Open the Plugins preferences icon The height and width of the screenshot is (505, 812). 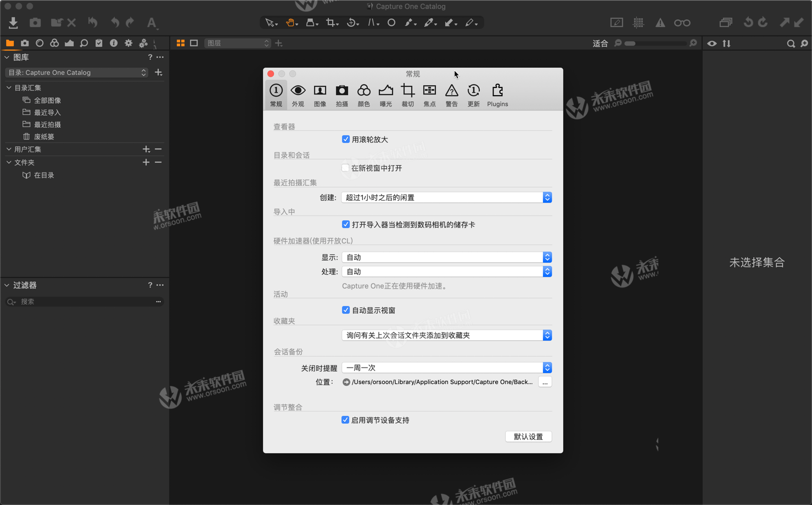point(497,95)
